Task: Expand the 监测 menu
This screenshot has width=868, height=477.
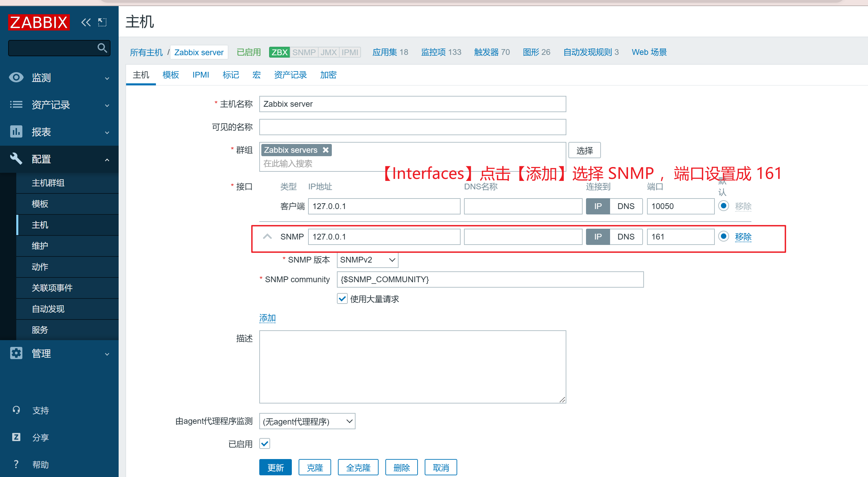Action: (x=107, y=78)
